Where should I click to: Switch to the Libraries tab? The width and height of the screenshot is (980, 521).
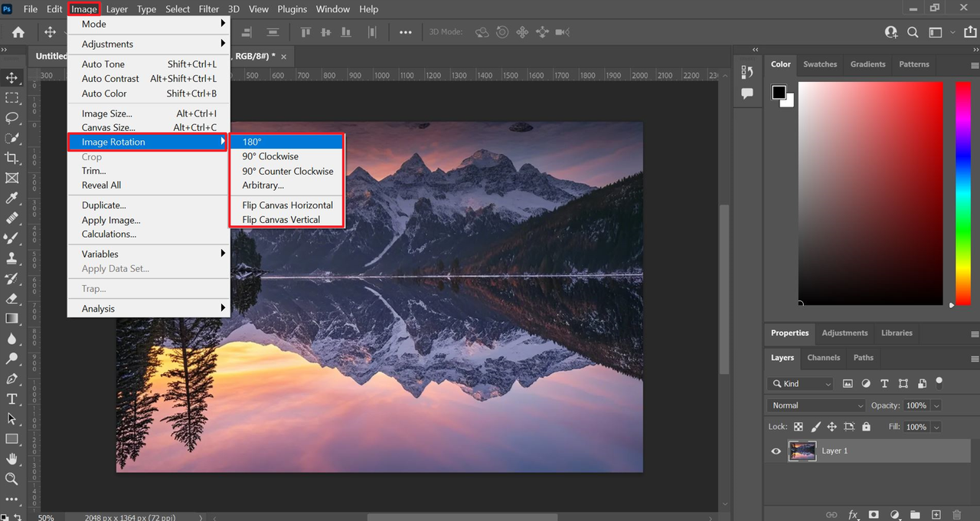coord(897,333)
